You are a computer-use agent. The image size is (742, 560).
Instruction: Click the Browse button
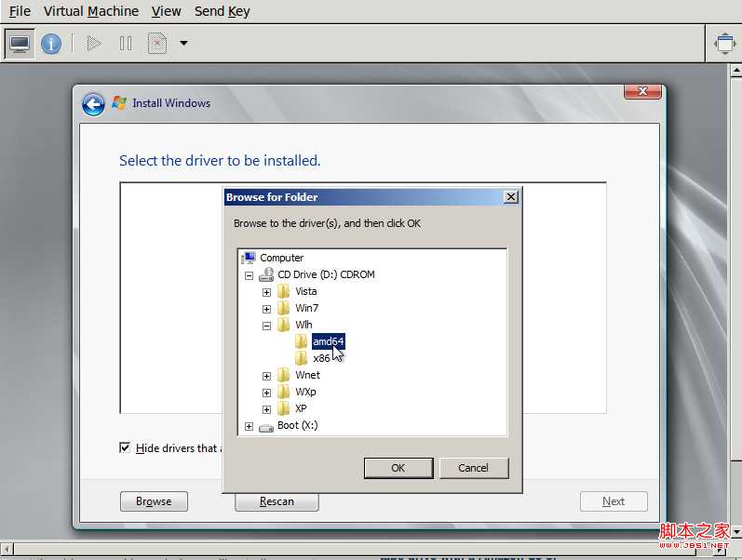point(154,501)
